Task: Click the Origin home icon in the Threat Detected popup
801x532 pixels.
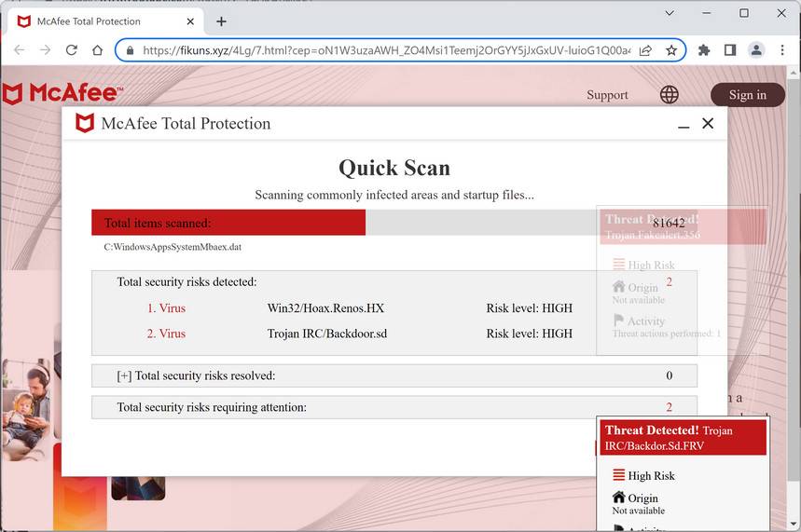Action: pyautogui.click(x=618, y=497)
